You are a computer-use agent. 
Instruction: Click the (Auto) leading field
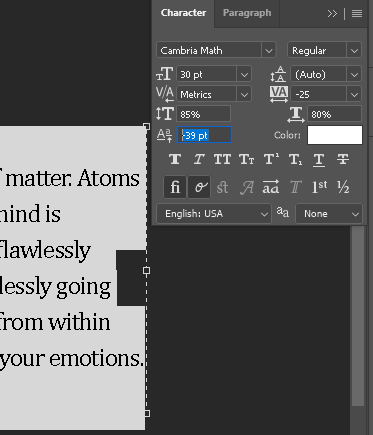(x=318, y=74)
